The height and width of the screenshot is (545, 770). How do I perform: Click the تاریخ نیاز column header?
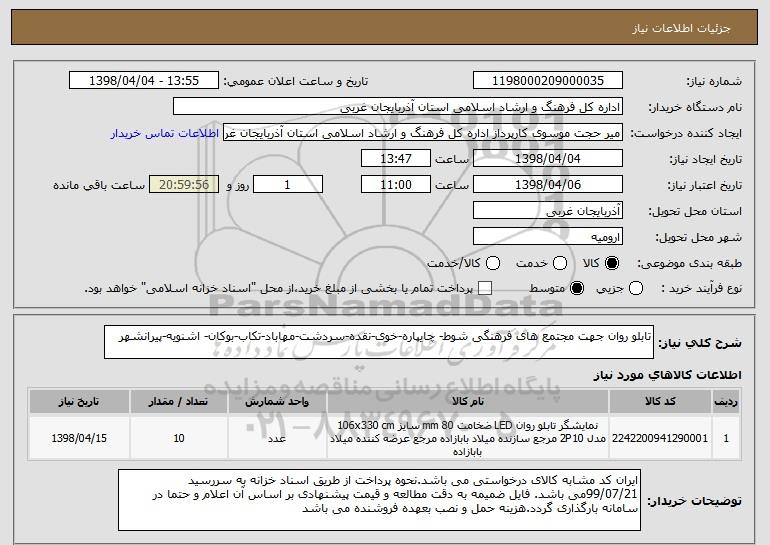coord(79,402)
